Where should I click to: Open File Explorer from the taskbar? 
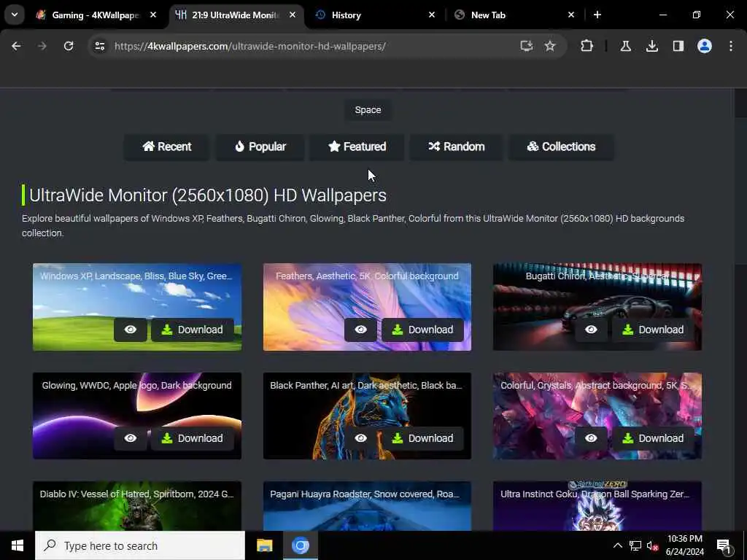pos(264,545)
